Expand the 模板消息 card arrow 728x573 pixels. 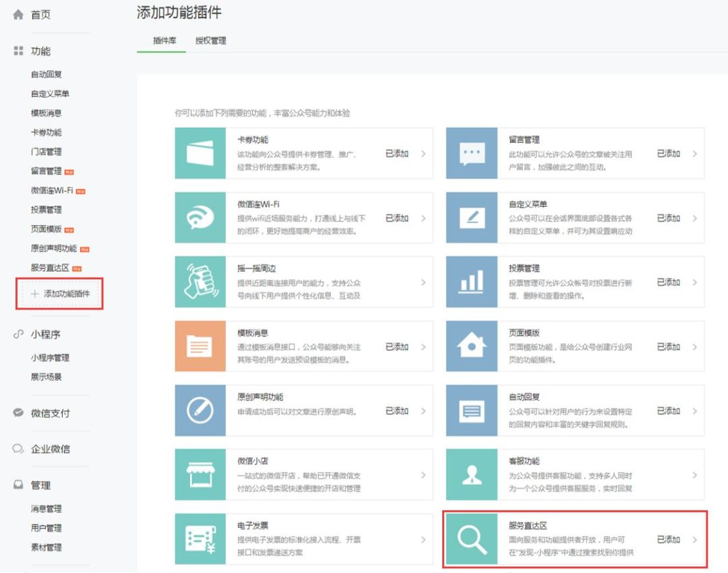point(423,346)
